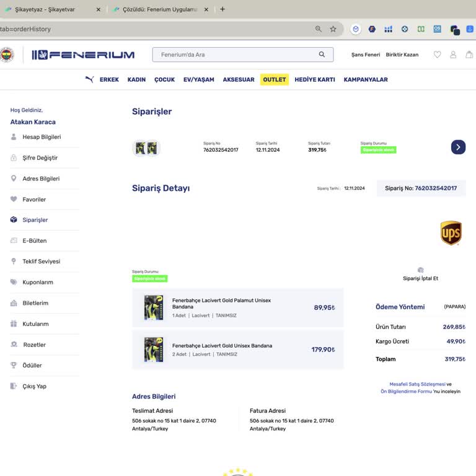
Task: Open Kutularım in sidebar
Action: point(35,324)
